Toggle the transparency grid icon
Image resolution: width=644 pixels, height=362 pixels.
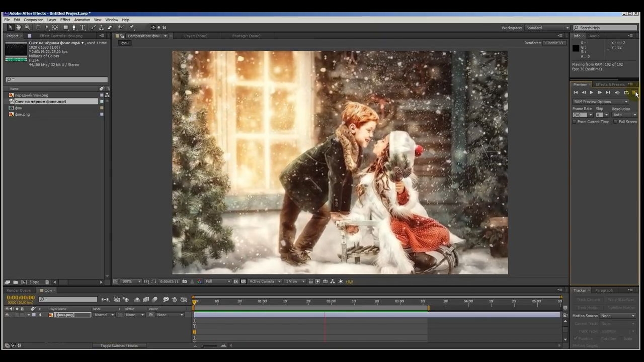[244, 282]
